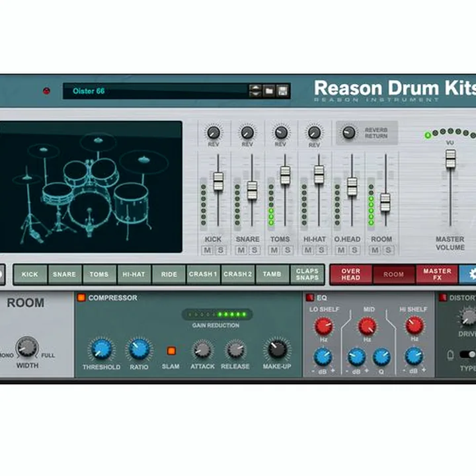Click the HI-HAT reverb send knob
This screenshot has width=476, height=476.
pos(314,133)
